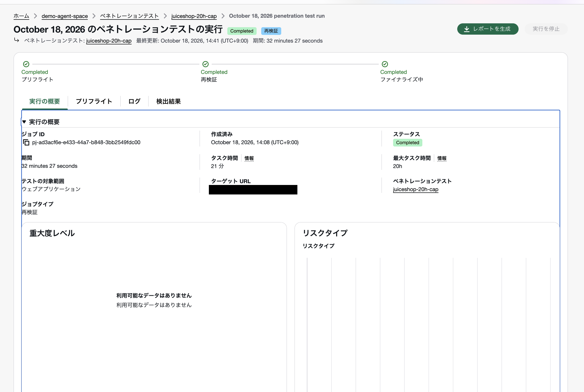Click the redacted ターゲット URL value
584x392 pixels.
(x=253, y=190)
